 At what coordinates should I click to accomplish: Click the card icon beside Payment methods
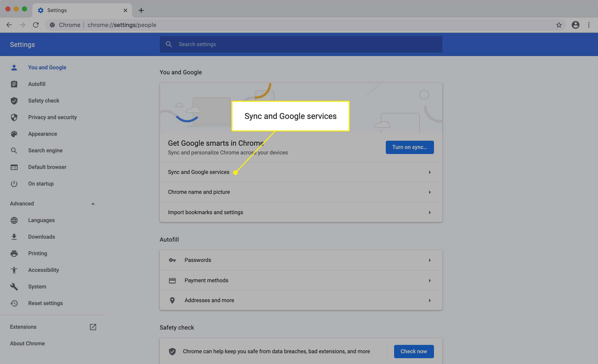tap(172, 281)
